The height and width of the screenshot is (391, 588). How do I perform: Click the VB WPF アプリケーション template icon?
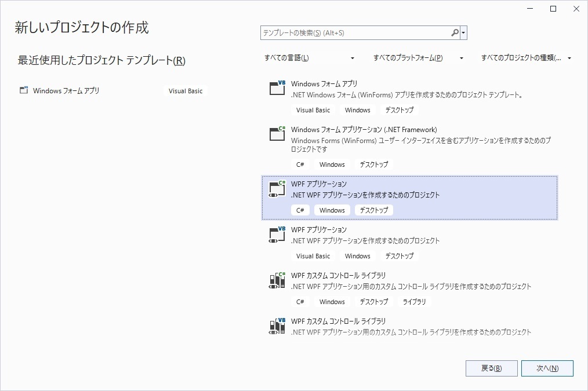pos(277,233)
